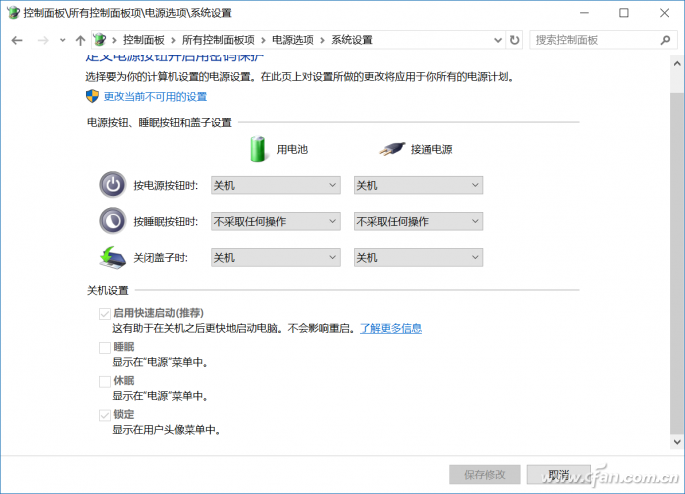This screenshot has height=494, width=685.
Task: Go back with the left arrow button
Action: pos(17,41)
